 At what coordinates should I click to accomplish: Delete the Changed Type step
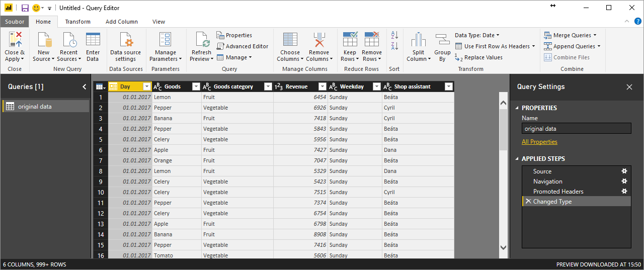(528, 202)
